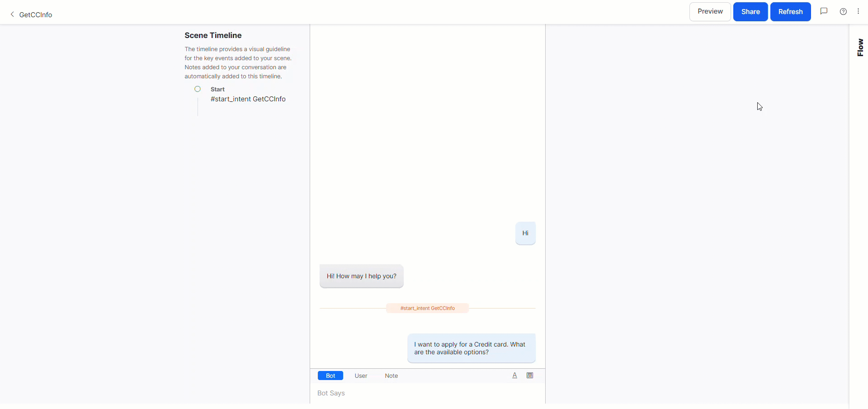Select the Start circle marker in timeline
868x409 pixels.
[x=198, y=89]
